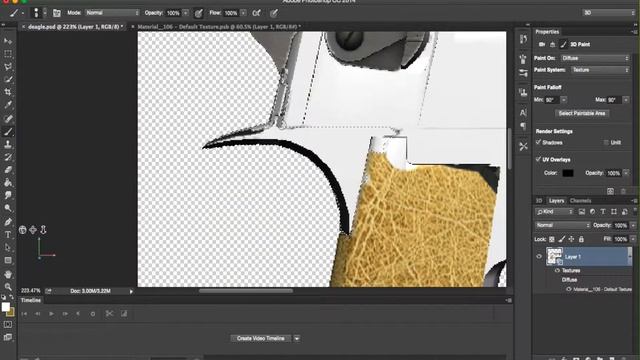Click the Select Paintable Area button

[582, 113]
